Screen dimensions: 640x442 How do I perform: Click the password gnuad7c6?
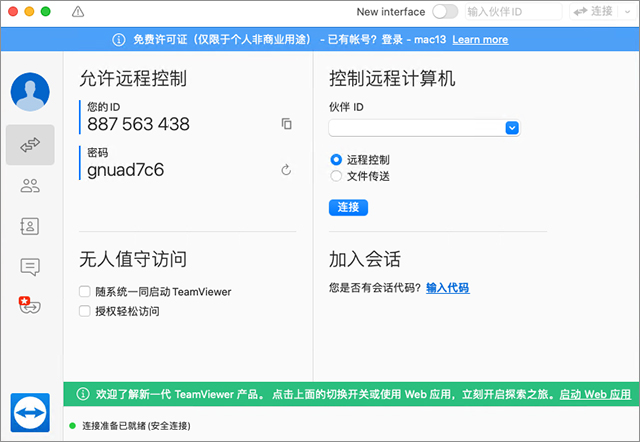[125, 170]
